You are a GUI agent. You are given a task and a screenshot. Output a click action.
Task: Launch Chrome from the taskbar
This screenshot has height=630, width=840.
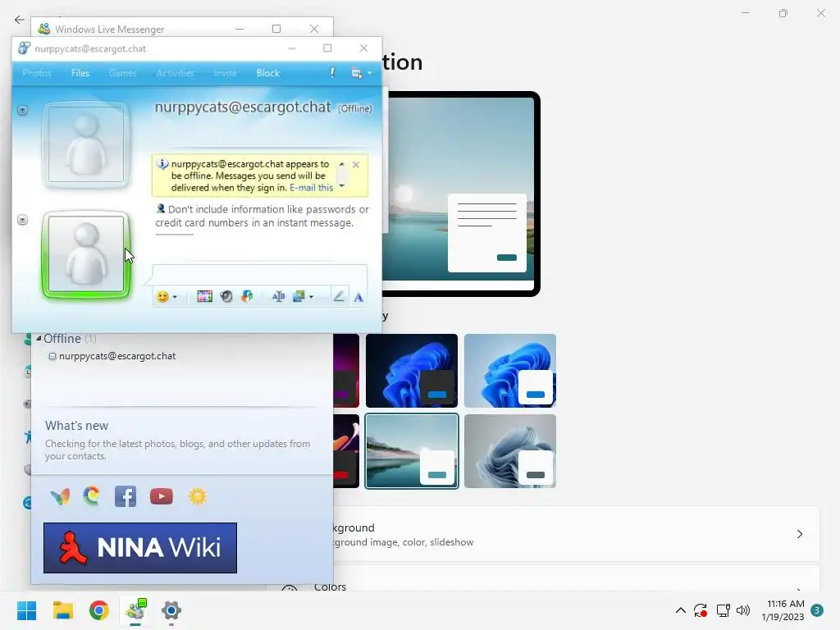tap(99, 610)
